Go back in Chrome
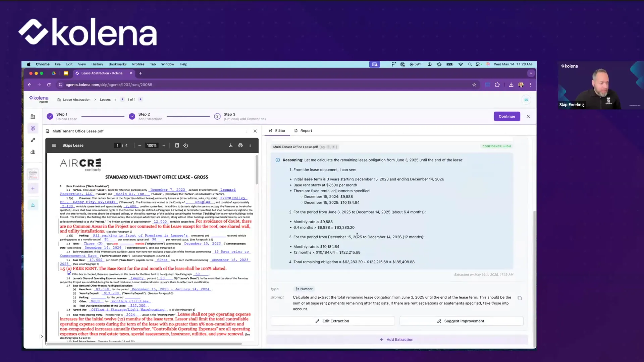The width and height of the screenshot is (644, 362). [x=30, y=85]
